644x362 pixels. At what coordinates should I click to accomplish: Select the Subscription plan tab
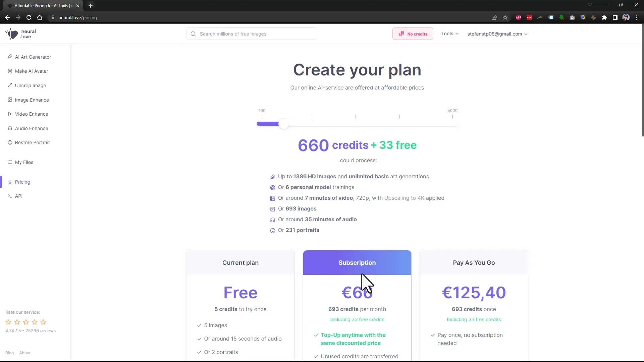pyautogui.click(x=357, y=262)
